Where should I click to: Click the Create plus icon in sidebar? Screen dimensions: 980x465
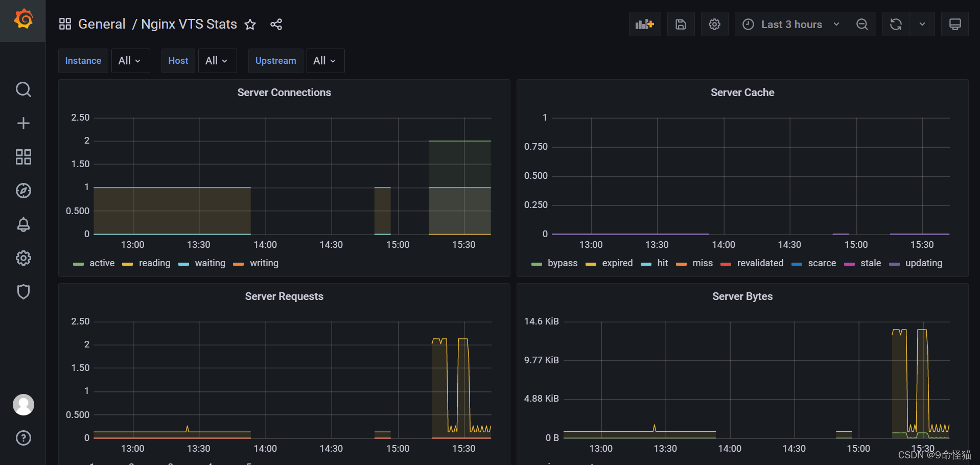[x=23, y=123]
